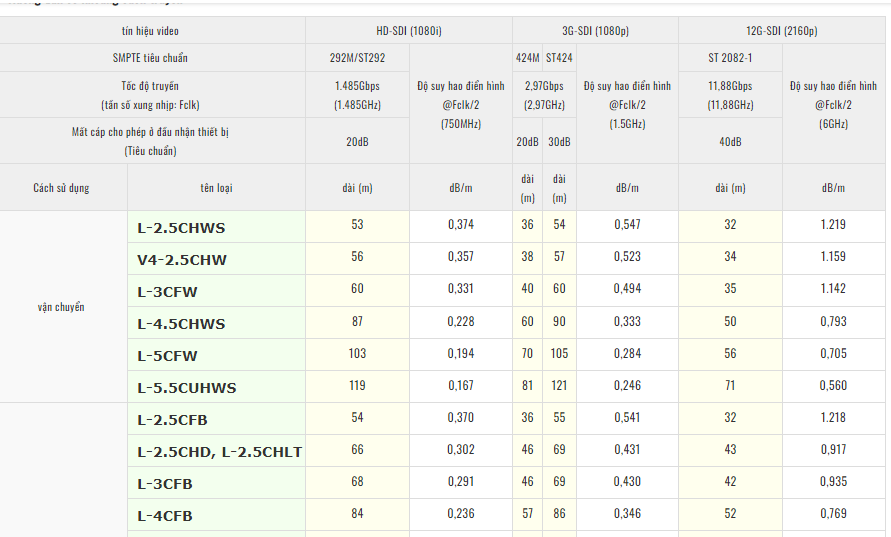Select the "vận chuyển" category cell
The image size is (891, 537).
(x=61, y=307)
